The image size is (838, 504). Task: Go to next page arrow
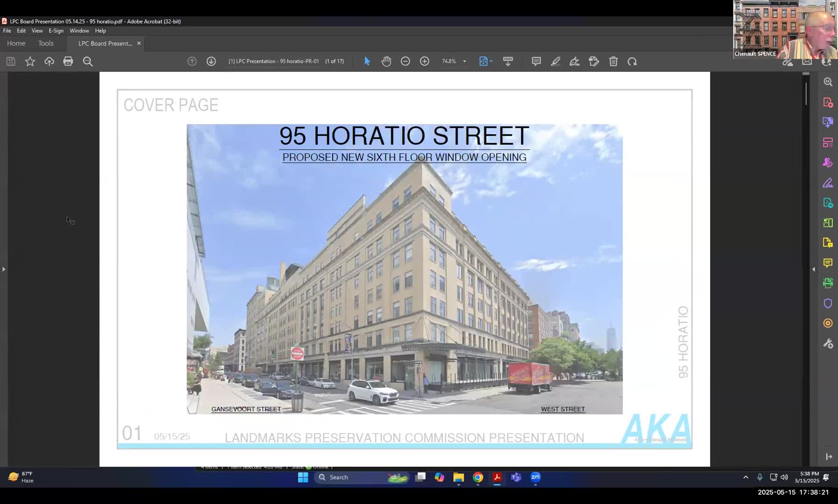coord(211,61)
